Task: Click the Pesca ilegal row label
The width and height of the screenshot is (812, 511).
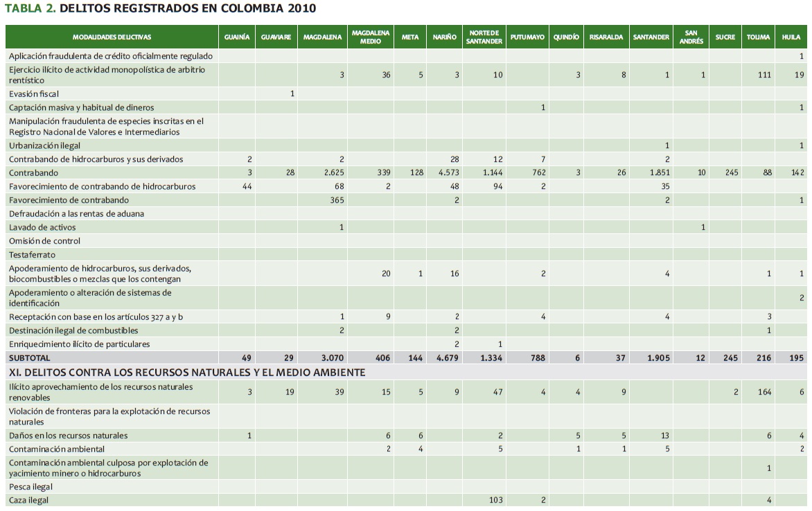Action: coord(30,487)
